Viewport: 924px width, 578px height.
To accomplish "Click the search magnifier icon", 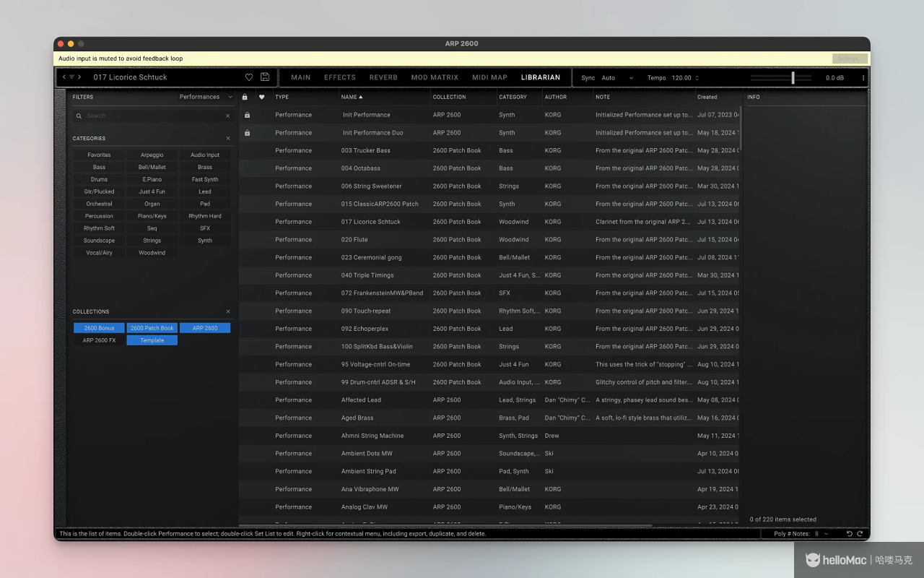I will click(79, 116).
